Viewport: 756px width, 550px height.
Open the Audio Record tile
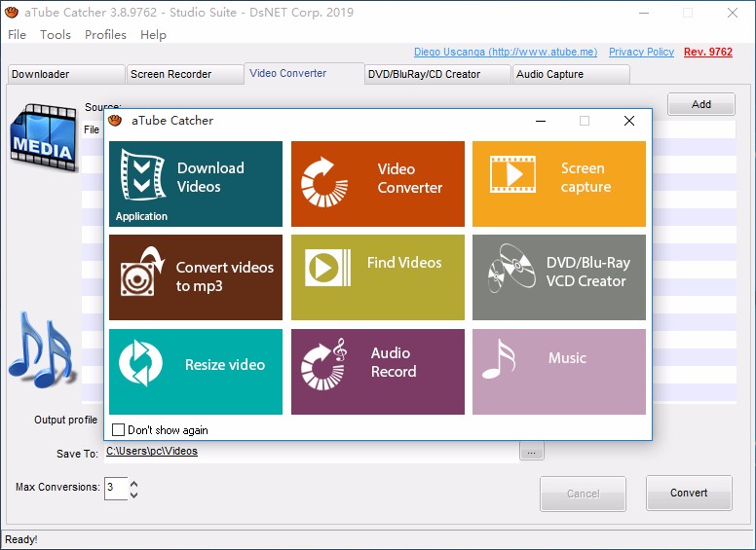point(378,372)
